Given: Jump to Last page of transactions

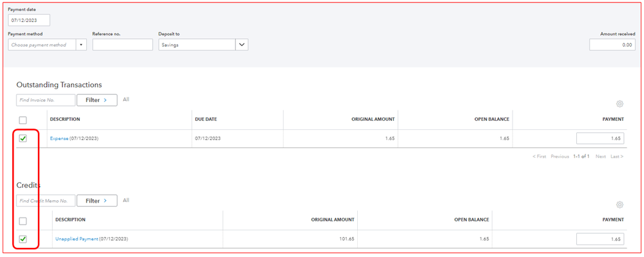Looking at the screenshot, I should coord(617,157).
